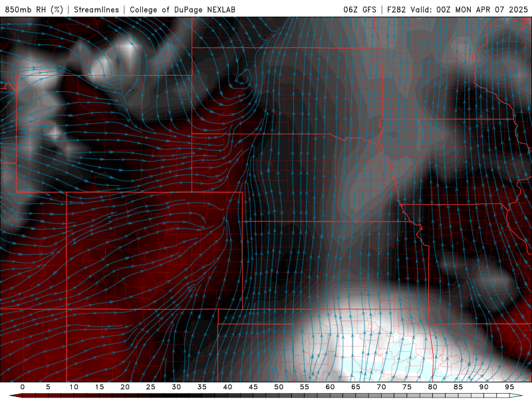Click the "15" label on the humidity scale
Image resolution: width=532 pixels, height=399 pixels.
(x=99, y=387)
